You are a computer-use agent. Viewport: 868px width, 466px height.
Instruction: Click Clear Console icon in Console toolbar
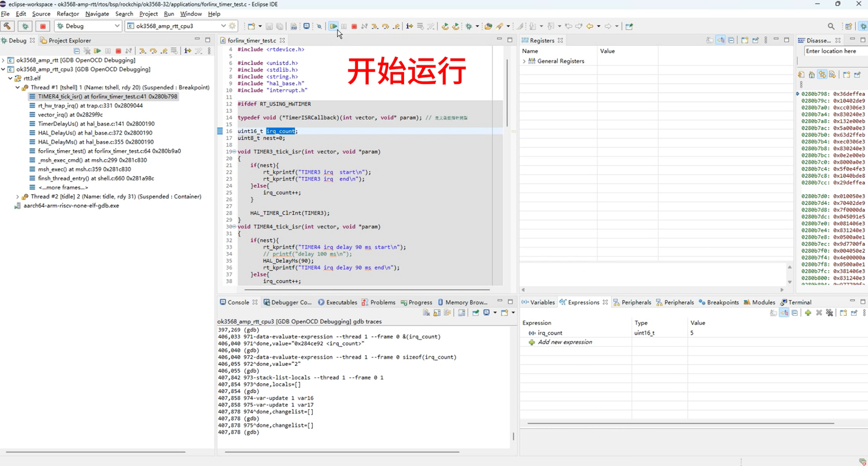point(427,313)
